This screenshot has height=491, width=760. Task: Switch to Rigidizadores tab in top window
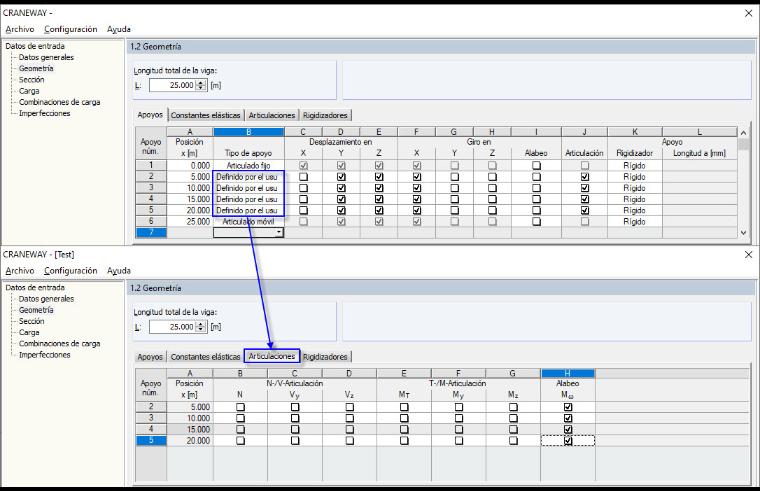click(x=325, y=115)
